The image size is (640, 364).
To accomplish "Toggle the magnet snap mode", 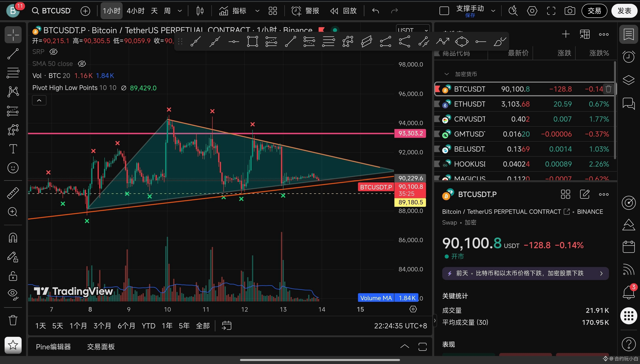I will 13,238.
